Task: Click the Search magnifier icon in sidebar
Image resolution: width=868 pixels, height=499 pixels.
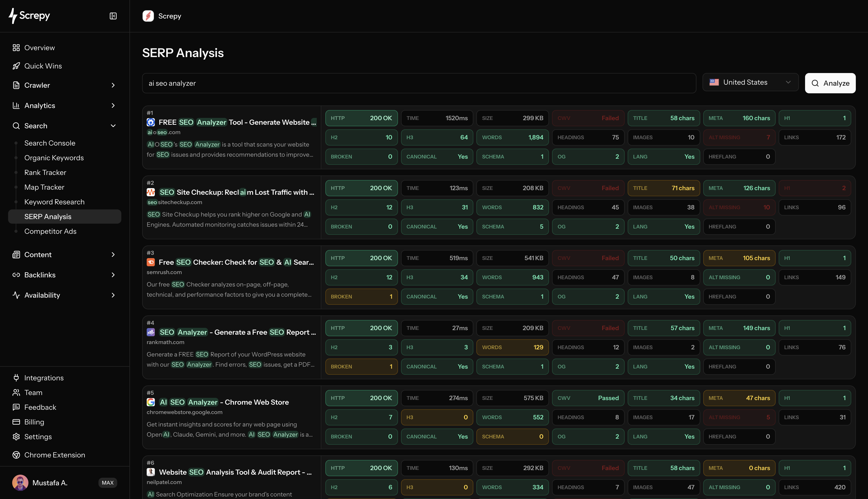Action: 16,126
